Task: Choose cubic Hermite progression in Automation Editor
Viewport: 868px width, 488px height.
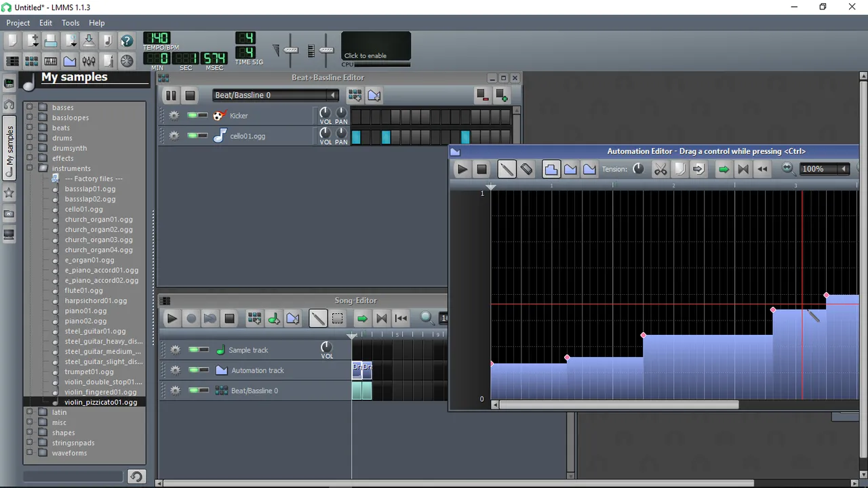Action: click(589, 169)
